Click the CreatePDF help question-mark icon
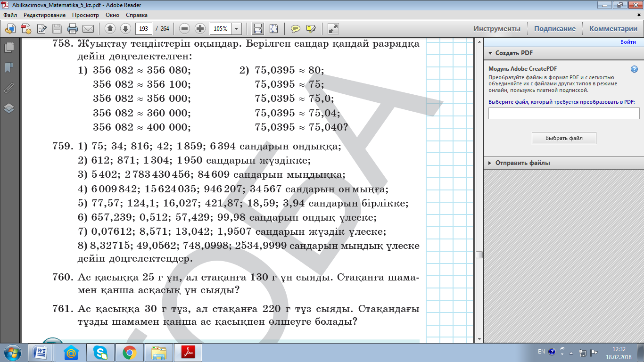The height and width of the screenshot is (362, 644). [x=635, y=69]
